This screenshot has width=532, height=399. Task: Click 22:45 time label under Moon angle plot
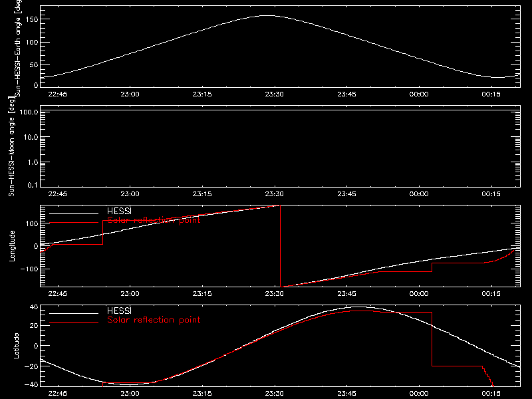[x=58, y=194]
